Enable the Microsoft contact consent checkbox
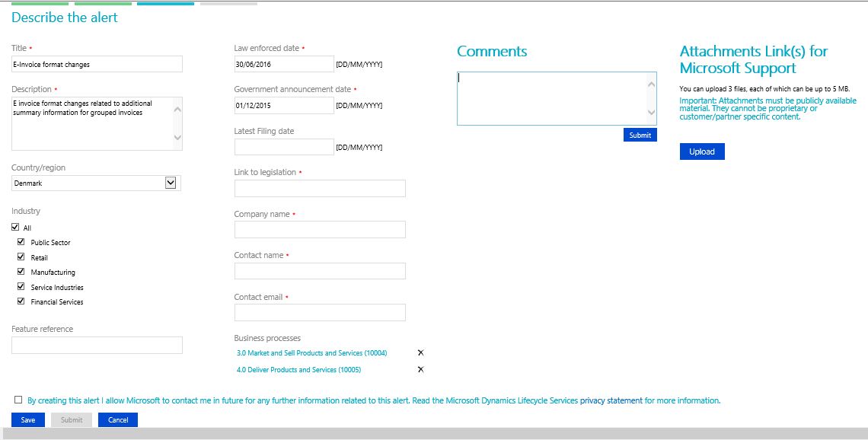Image resolution: width=868 pixels, height=440 pixels. (18, 400)
